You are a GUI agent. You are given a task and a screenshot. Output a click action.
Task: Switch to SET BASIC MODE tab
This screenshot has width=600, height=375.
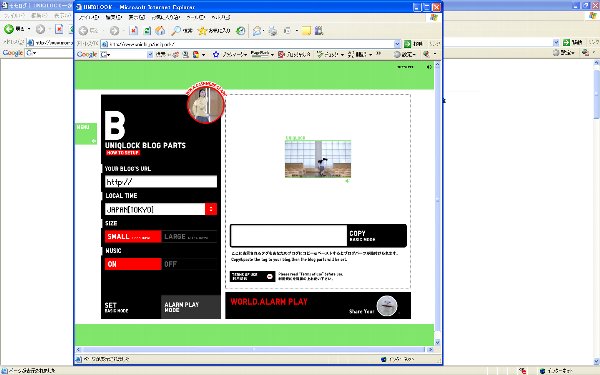click(x=131, y=307)
